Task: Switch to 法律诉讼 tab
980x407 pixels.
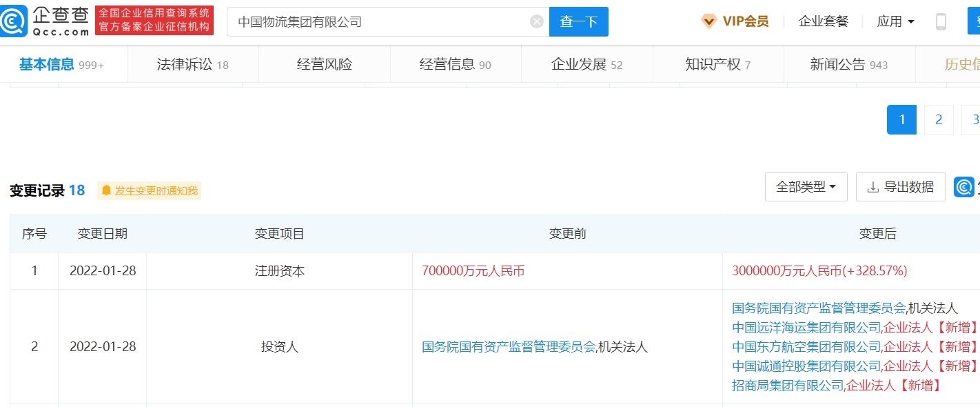Action: tap(192, 65)
